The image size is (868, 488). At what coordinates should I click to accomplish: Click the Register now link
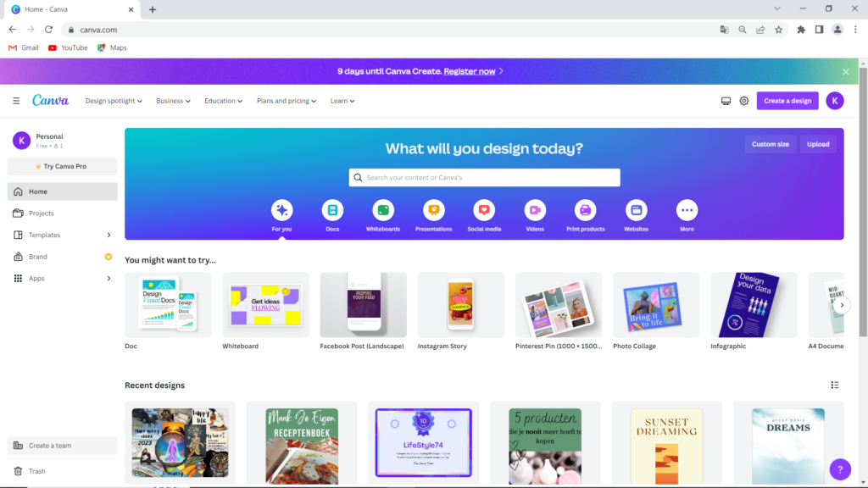click(470, 71)
